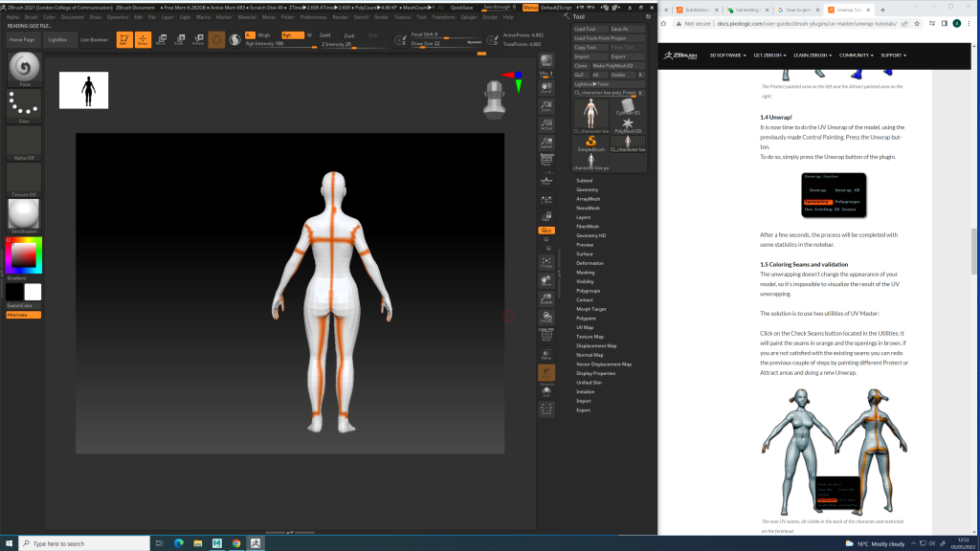Screen dimensions: 980x551
Task: Toggle the M material mode
Action: 309,35
